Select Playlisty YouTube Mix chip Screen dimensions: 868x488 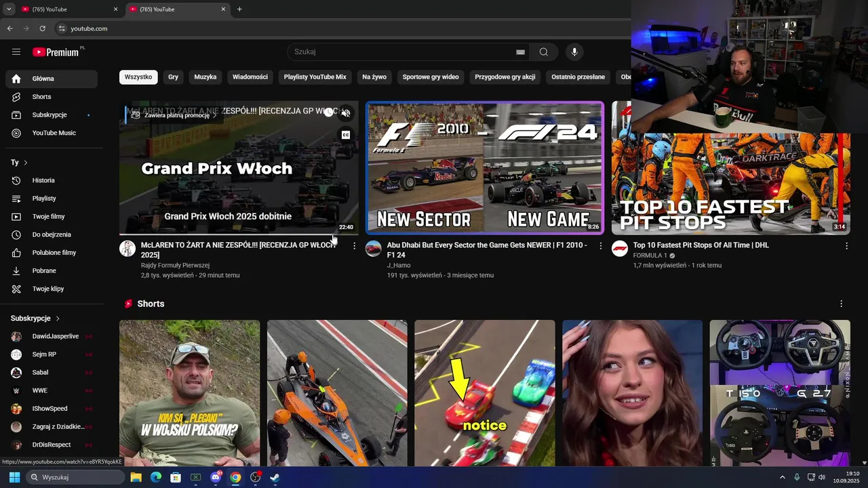(315, 77)
